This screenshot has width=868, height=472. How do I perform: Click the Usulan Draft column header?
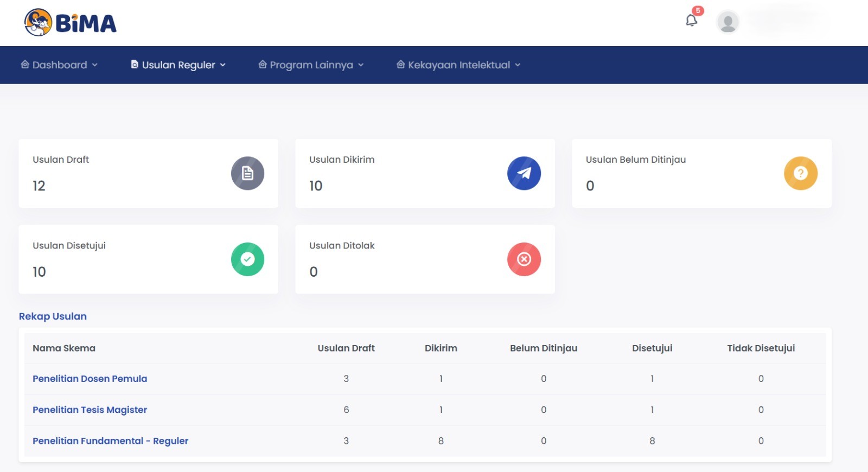346,348
